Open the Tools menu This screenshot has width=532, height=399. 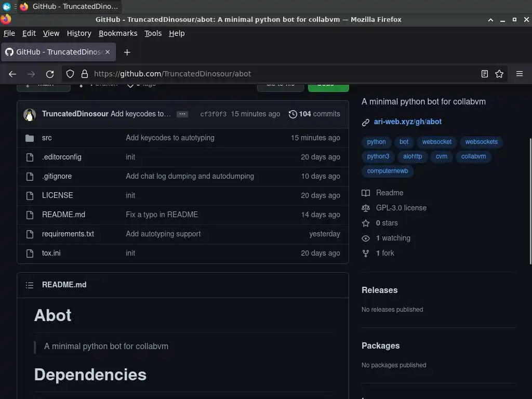(x=153, y=33)
